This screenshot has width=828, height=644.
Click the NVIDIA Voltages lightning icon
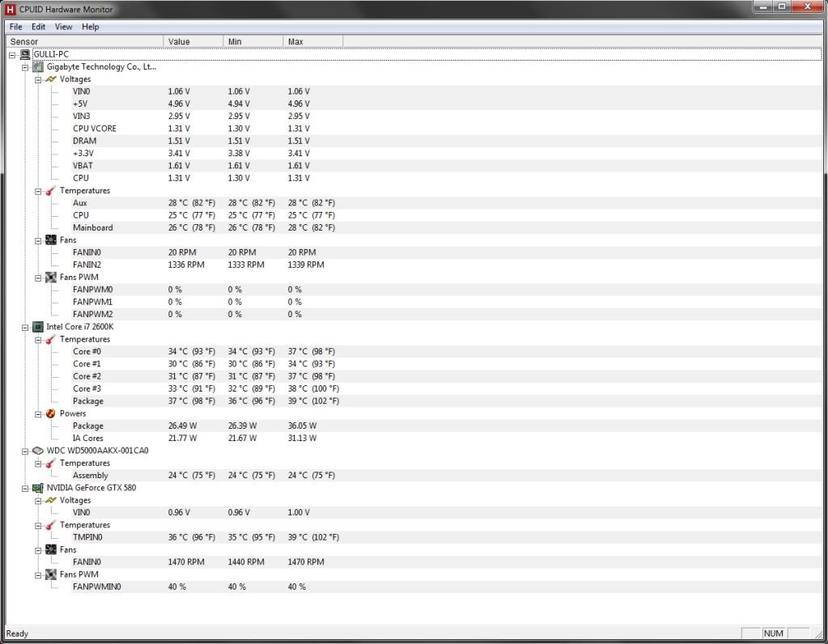coord(51,501)
